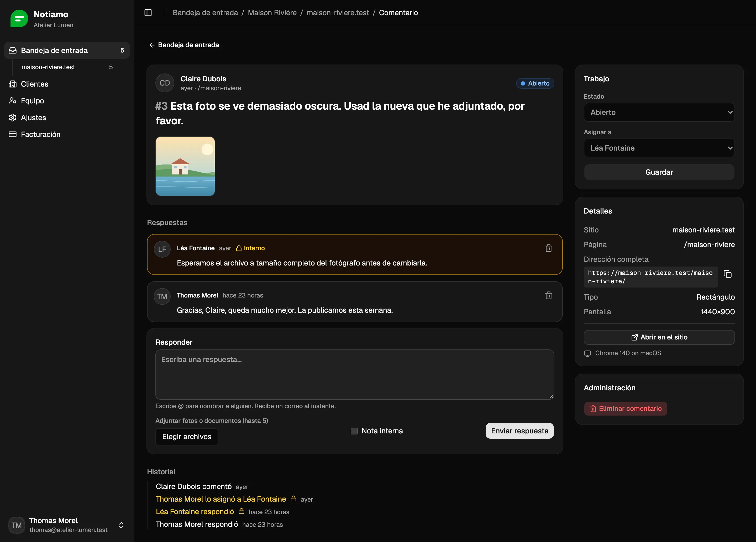
Task: Delete Léa Fontaine's internal reply
Action: (548, 248)
